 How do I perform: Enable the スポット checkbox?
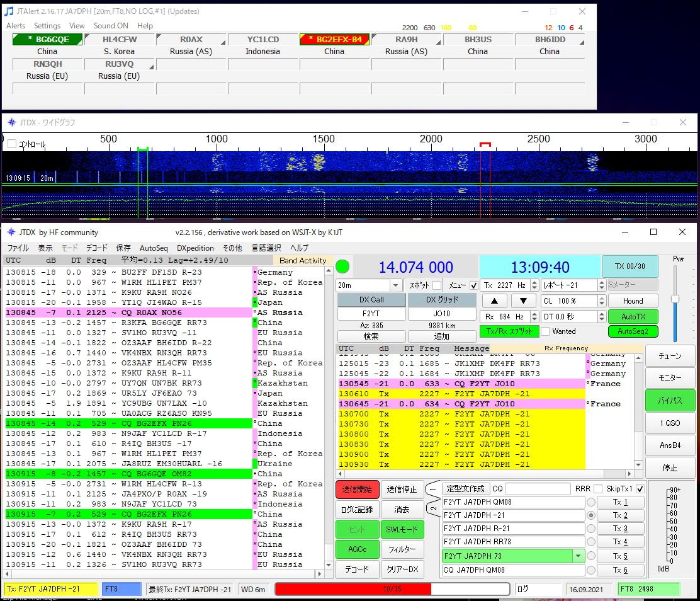tap(437, 285)
